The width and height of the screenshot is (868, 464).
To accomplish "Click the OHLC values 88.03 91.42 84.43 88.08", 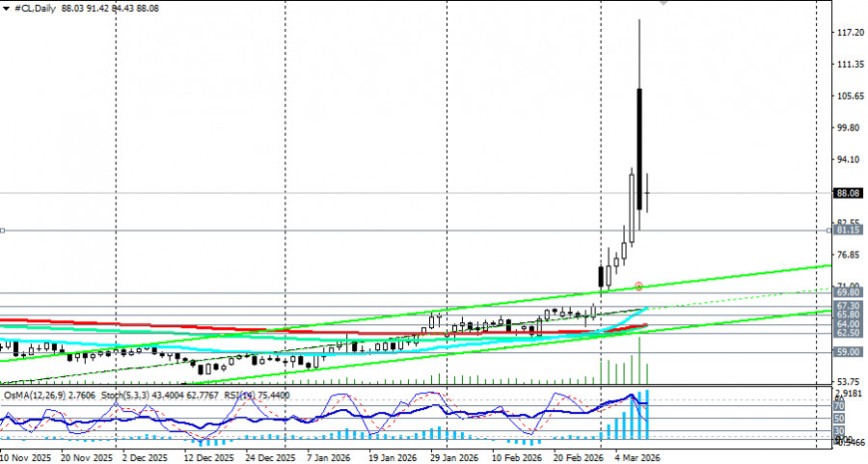I will [110, 9].
